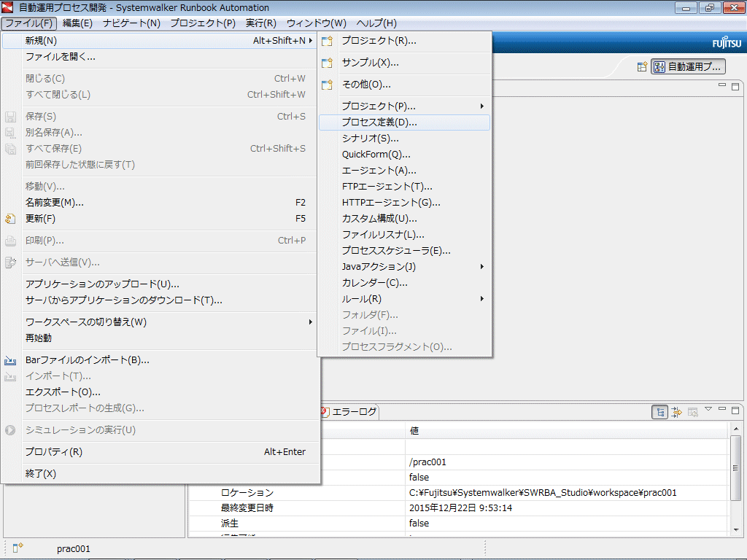Open the 実行(R) menu
The width and height of the screenshot is (747, 560).
pyautogui.click(x=261, y=23)
